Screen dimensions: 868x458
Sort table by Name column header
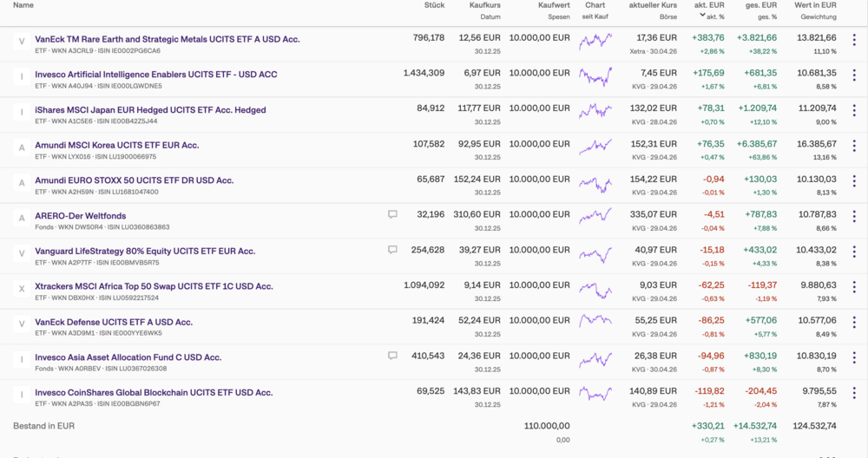[x=23, y=5]
